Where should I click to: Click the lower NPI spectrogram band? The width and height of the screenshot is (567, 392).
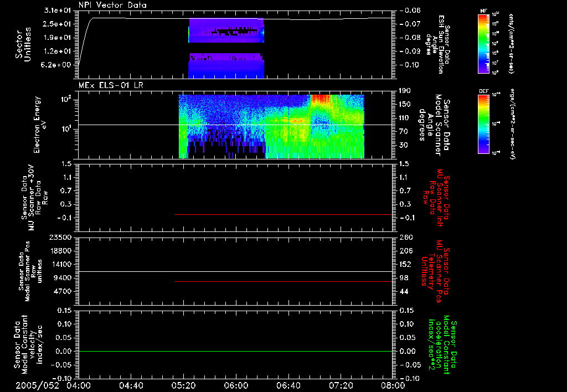click(x=226, y=66)
